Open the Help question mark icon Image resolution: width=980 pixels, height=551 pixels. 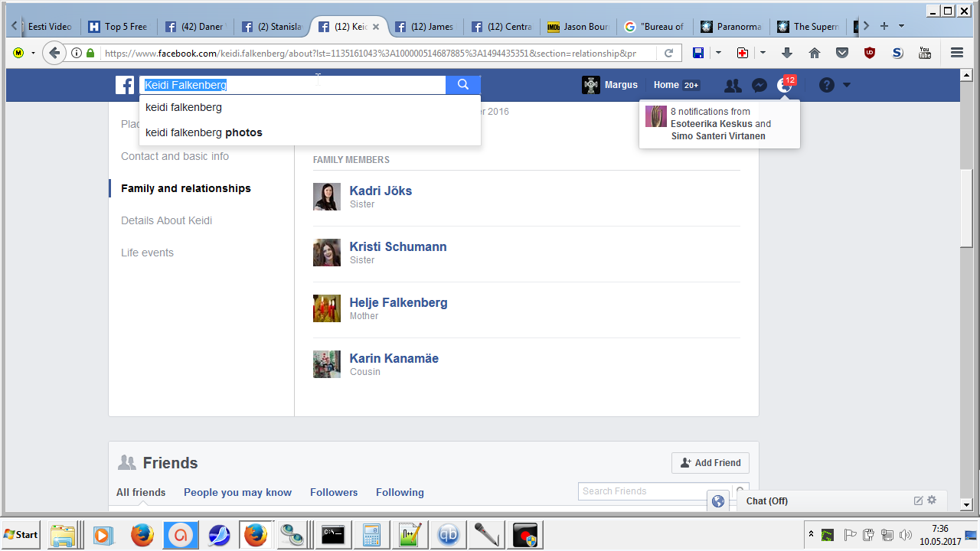[x=826, y=85]
